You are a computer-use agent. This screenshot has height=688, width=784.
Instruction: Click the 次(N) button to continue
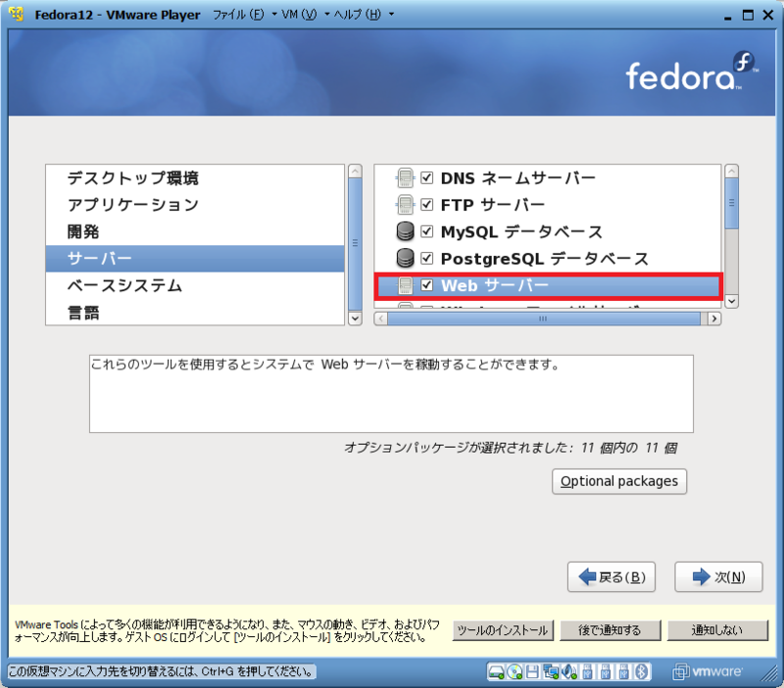point(718,576)
